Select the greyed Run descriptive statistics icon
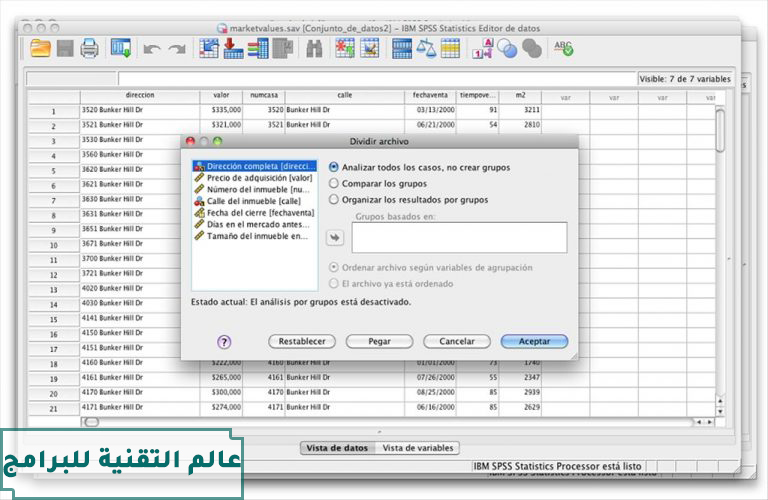768x500 pixels. [x=283, y=48]
